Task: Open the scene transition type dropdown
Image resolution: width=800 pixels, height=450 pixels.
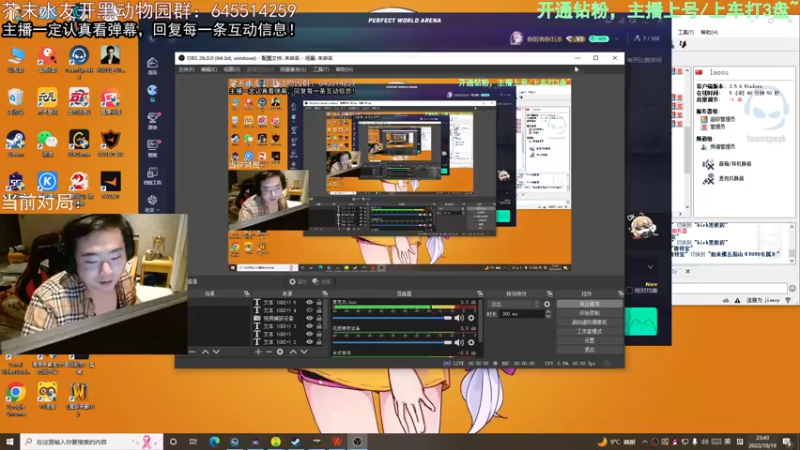Action: click(514, 304)
